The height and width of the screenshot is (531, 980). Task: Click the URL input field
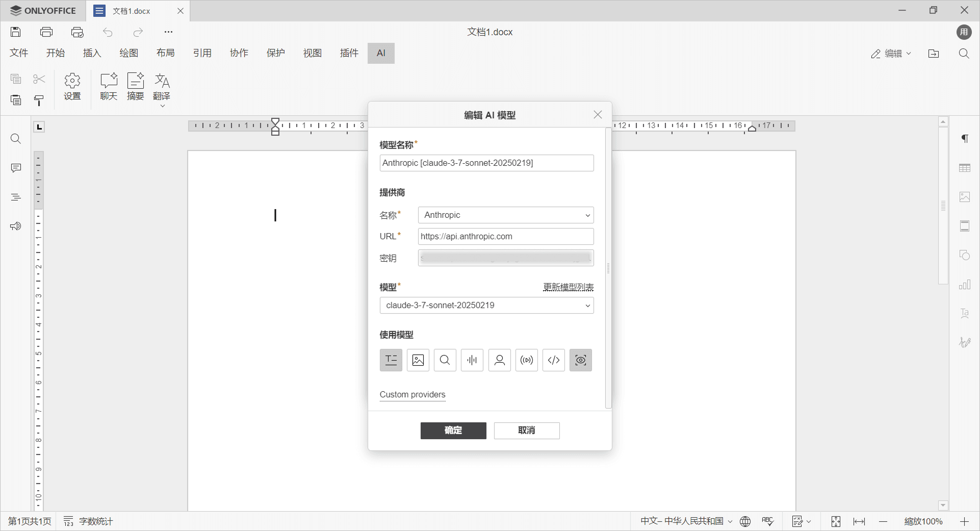pos(505,237)
